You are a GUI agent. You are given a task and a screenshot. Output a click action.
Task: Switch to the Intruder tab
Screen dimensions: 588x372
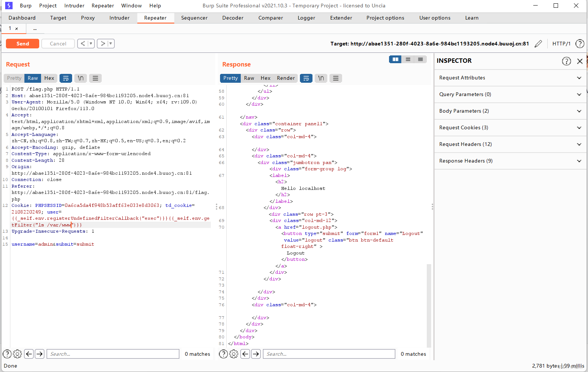pyautogui.click(x=119, y=18)
